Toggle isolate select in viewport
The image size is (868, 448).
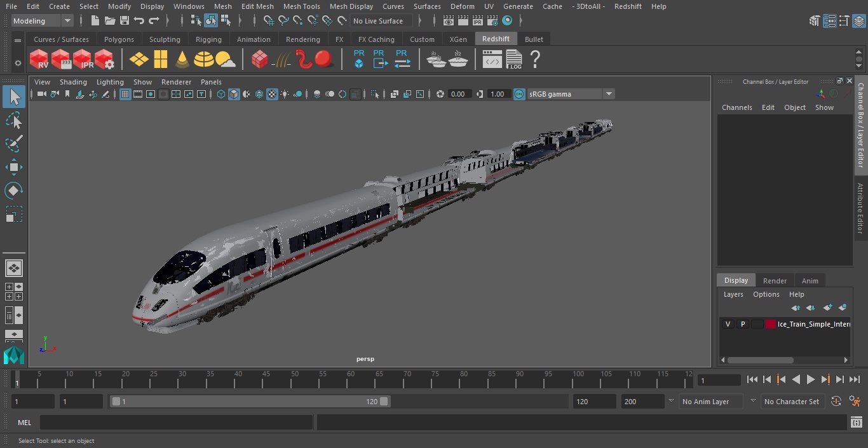[375, 94]
